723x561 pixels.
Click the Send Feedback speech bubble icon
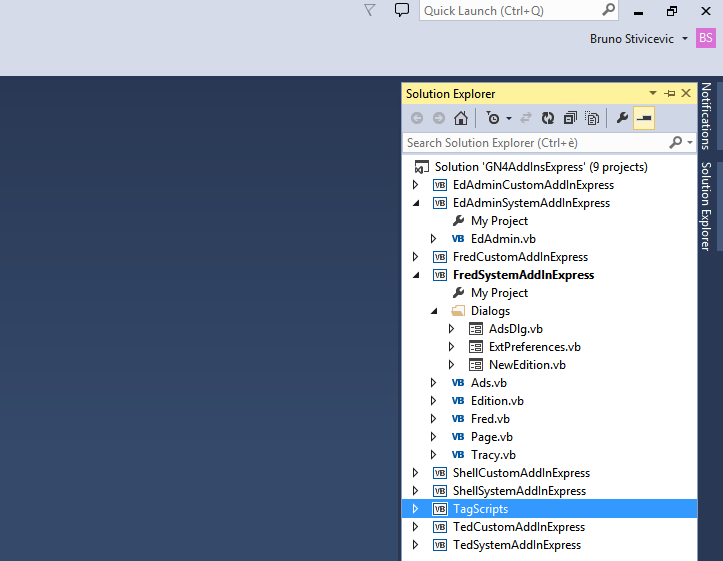click(x=402, y=10)
